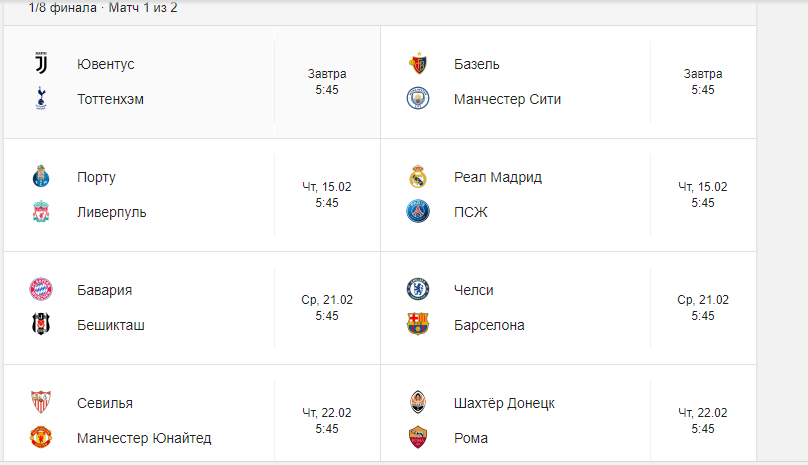Click the Juventus club logo
Image resolution: width=808 pixels, height=465 pixels.
(x=41, y=64)
